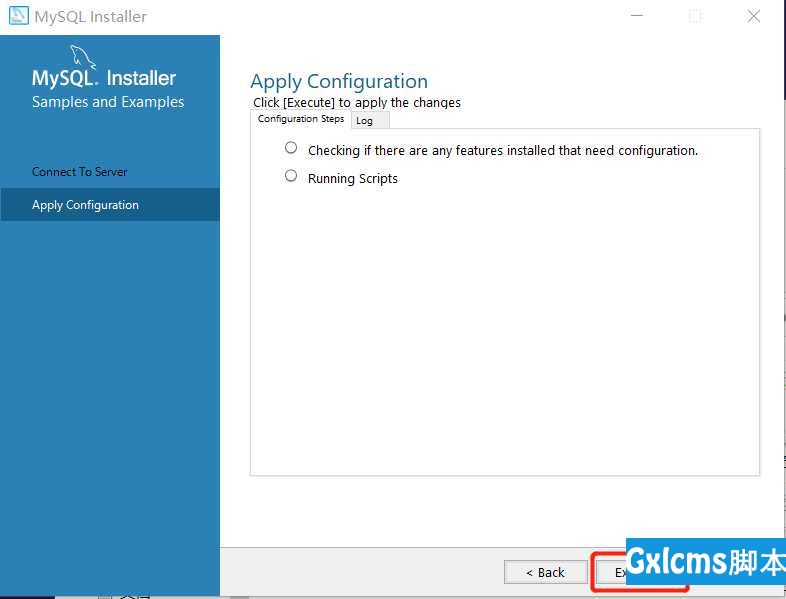The width and height of the screenshot is (786, 599).
Task: Click 'Click [Execute] to apply the changes' text
Action: tap(356, 102)
